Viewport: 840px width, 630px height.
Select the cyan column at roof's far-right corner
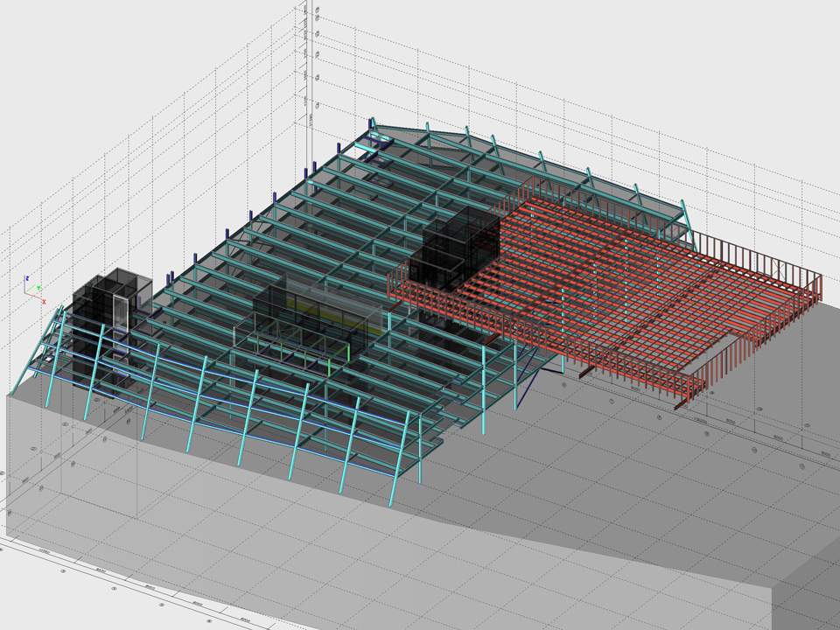(x=689, y=227)
